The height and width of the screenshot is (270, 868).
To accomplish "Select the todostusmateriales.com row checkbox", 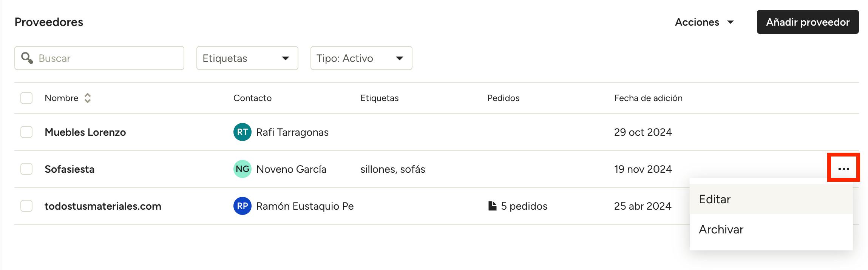I will point(26,206).
